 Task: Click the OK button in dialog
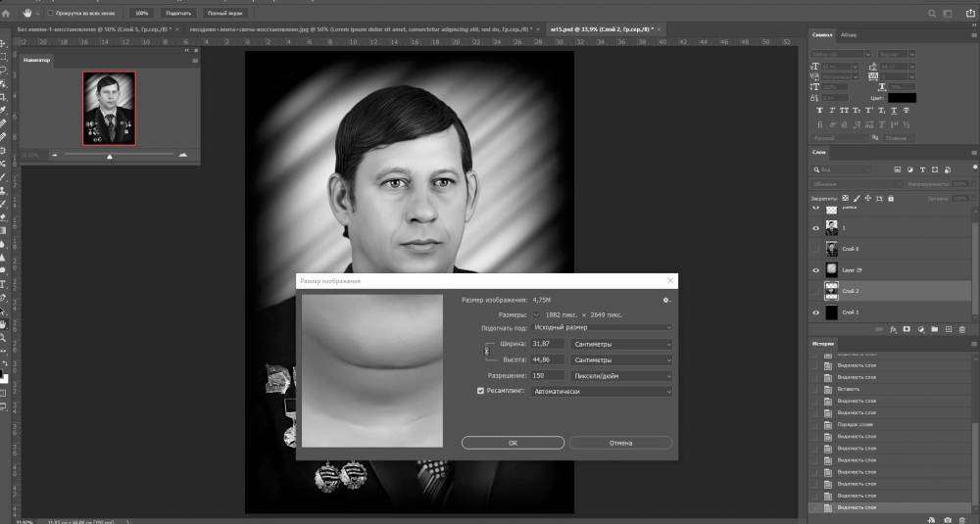tap(513, 443)
